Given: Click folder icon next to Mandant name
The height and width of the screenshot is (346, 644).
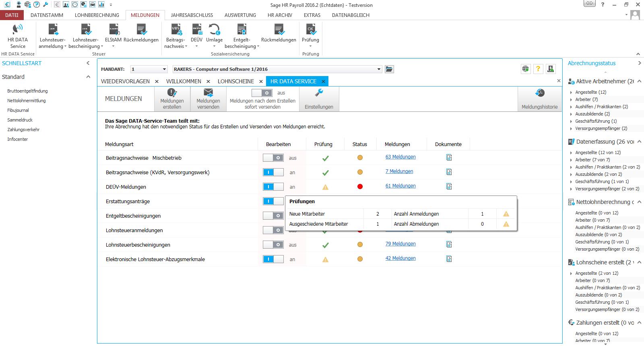Looking at the screenshot, I should (x=389, y=69).
